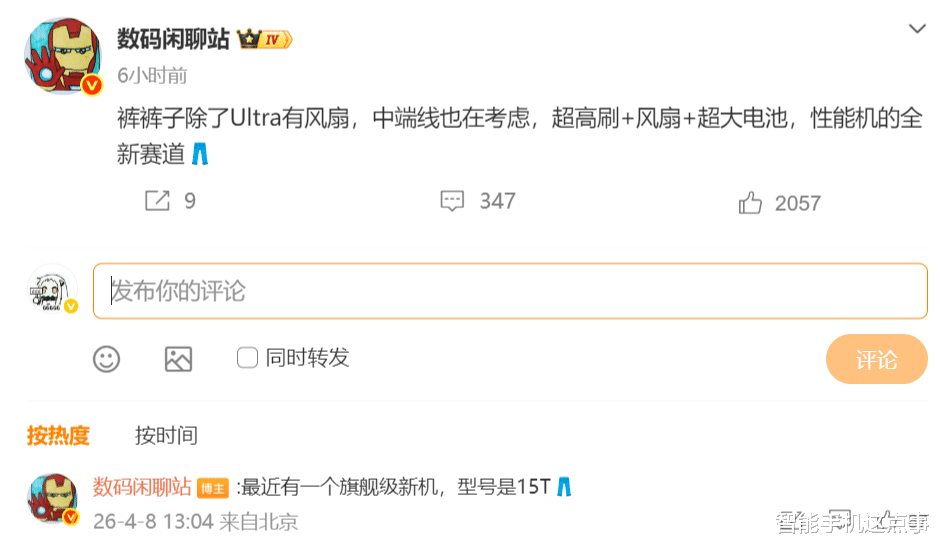Image resolution: width=941 pixels, height=548 pixels.
Task: Open the emoji picker smiley icon
Action: point(107,359)
